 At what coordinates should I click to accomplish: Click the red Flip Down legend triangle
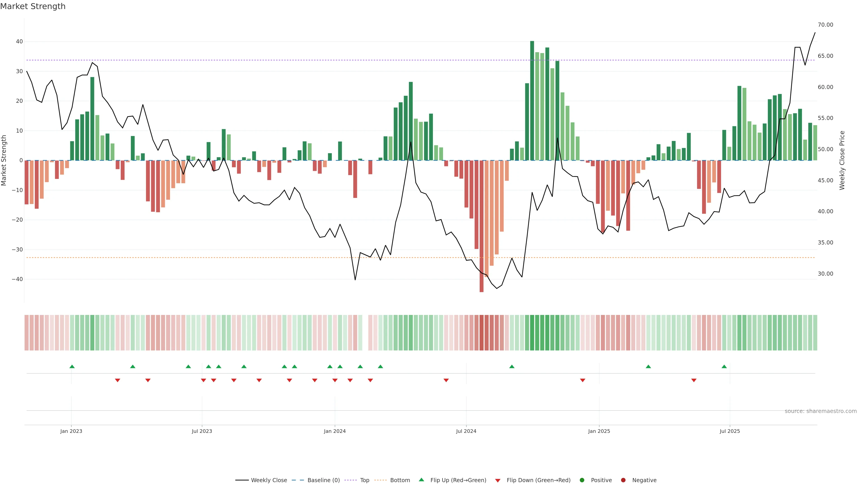click(x=498, y=481)
